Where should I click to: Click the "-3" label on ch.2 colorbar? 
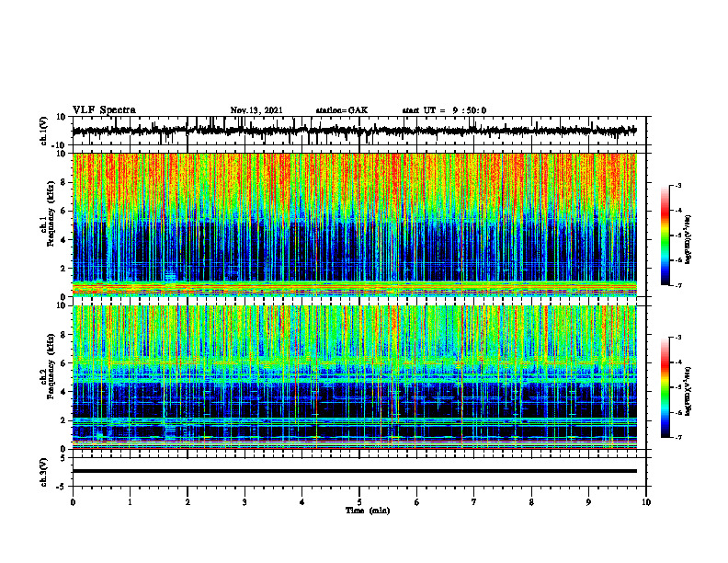click(678, 338)
